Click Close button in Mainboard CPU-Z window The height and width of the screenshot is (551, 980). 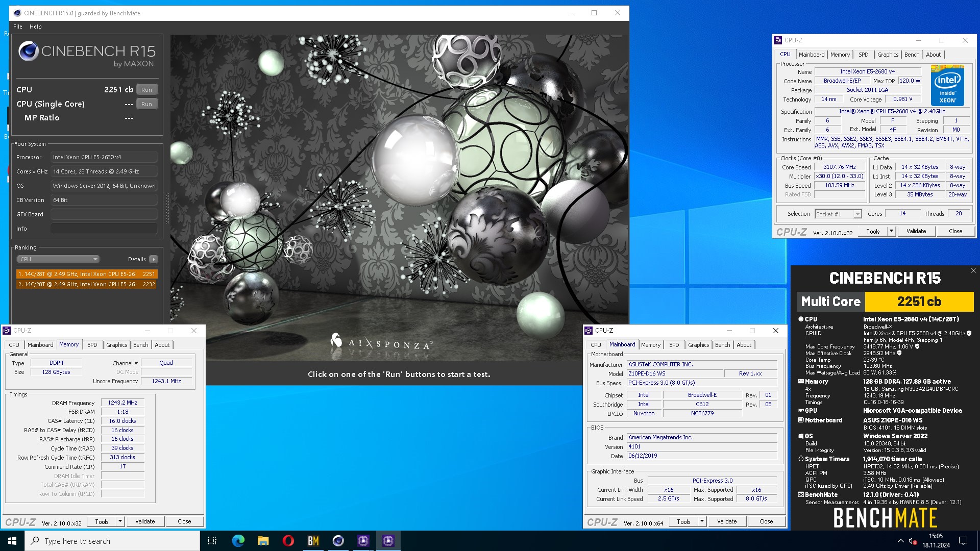(x=766, y=521)
